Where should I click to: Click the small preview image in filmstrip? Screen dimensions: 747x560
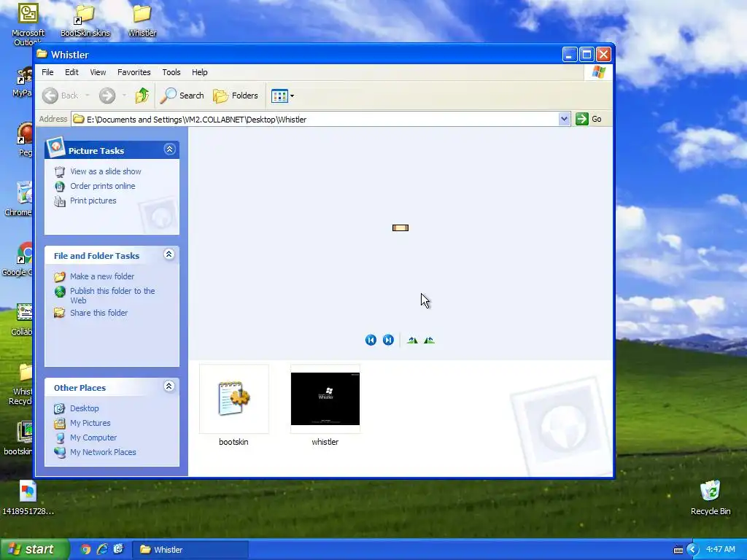pos(400,227)
